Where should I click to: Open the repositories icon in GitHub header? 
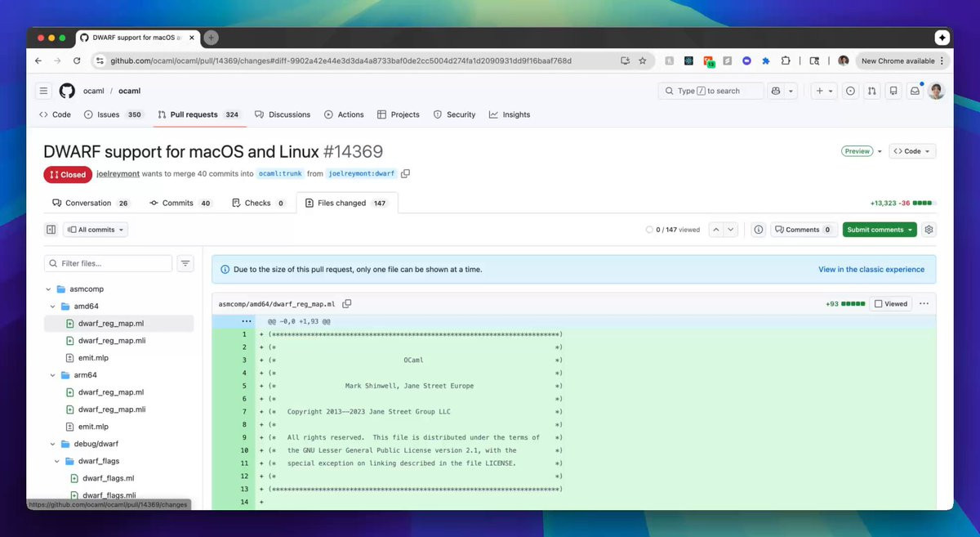coord(893,92)
